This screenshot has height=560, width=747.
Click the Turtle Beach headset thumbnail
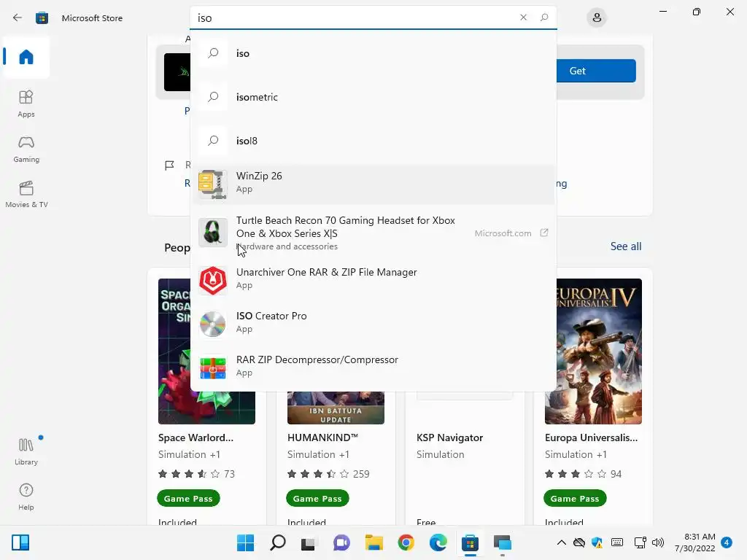212,233
